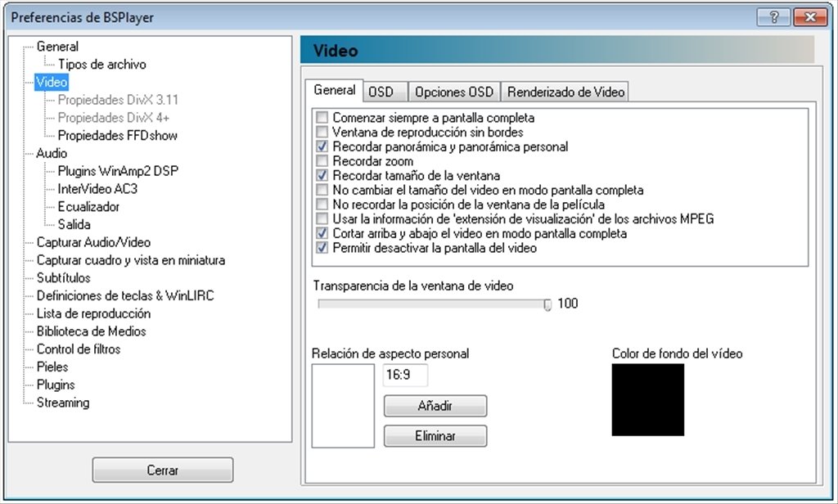838x504 pixels.
Task: Enable 'Comenzar siempre a pantalla completa' checkbox
Action: coord(322,118)
